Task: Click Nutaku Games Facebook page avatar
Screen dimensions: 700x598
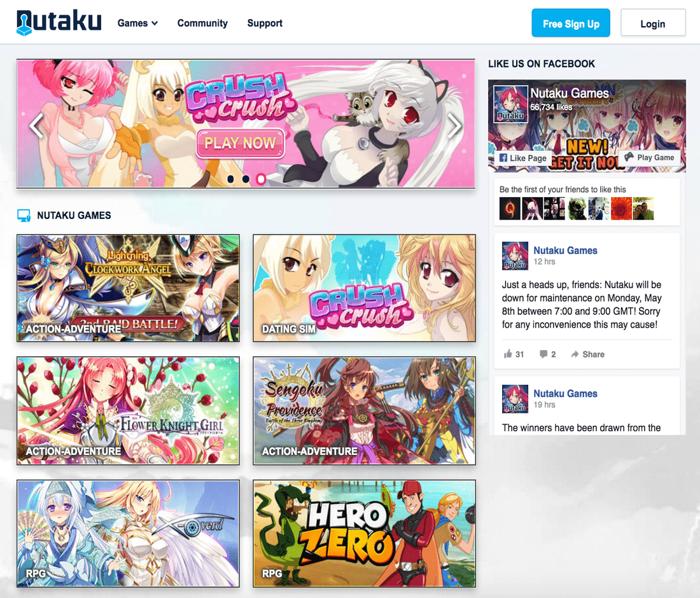Action: pos(511,104)
